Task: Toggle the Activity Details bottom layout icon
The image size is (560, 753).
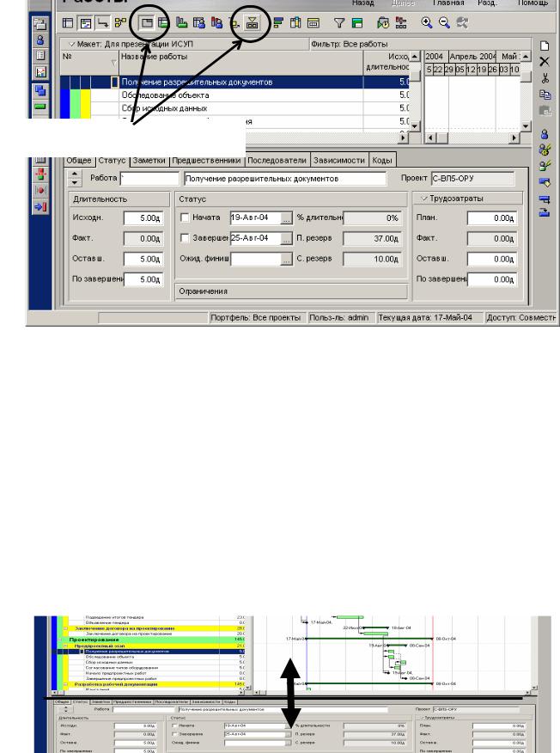Action: 146,23
